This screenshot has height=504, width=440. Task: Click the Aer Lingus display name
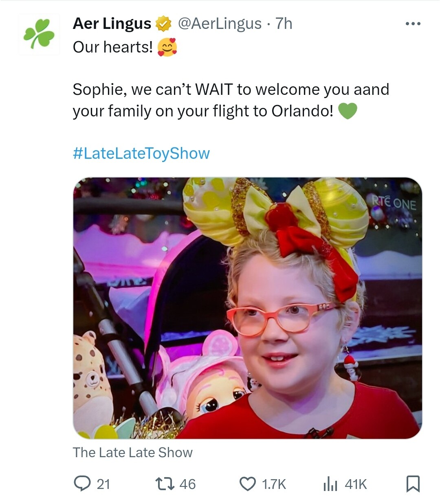tap(112, 24)
